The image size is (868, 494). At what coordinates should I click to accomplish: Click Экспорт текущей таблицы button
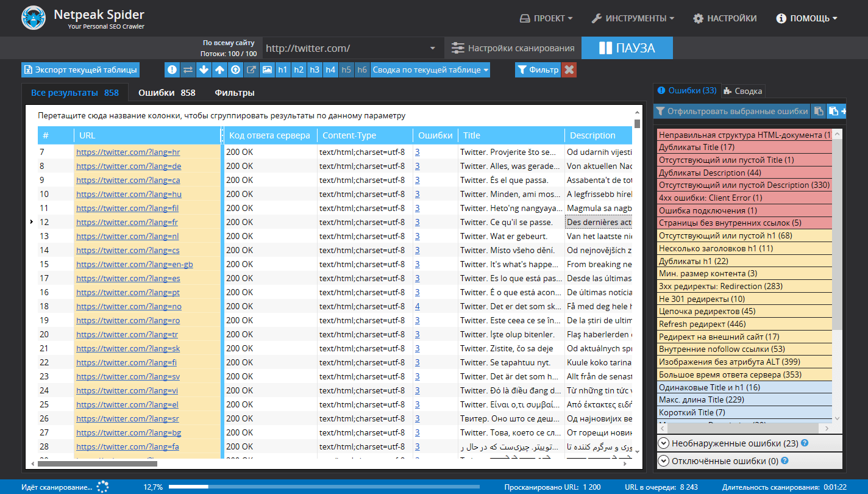click(x=80, y=70)
